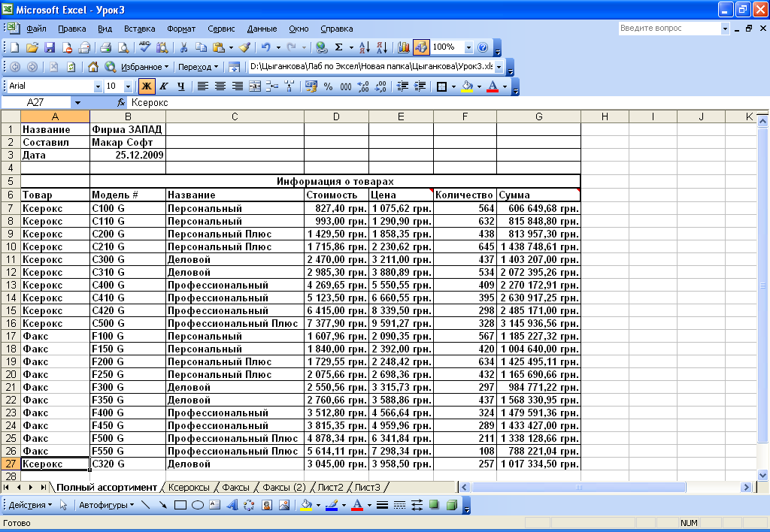The height and width of the screenshot is (532, 770).
Task: Create a new blank workbook
Action: 15,47
